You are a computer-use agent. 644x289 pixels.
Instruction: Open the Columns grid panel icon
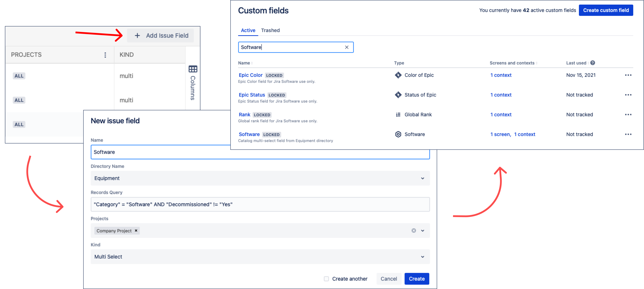point(193,69)
